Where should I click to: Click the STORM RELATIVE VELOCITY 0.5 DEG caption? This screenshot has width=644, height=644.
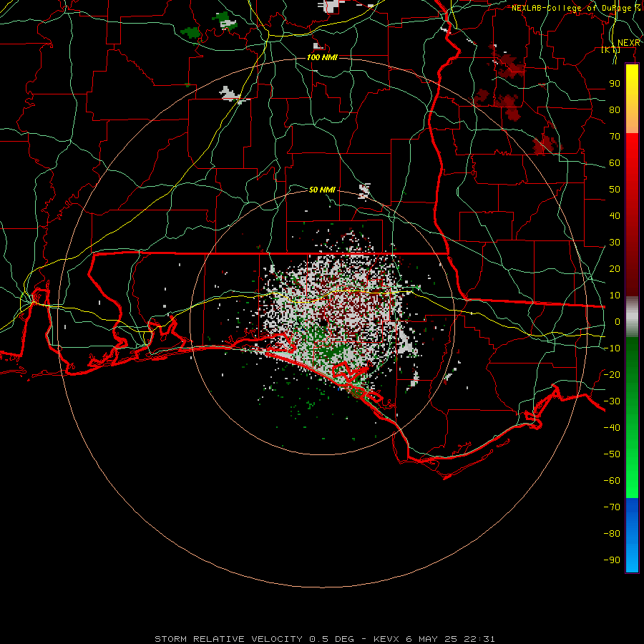254,639
